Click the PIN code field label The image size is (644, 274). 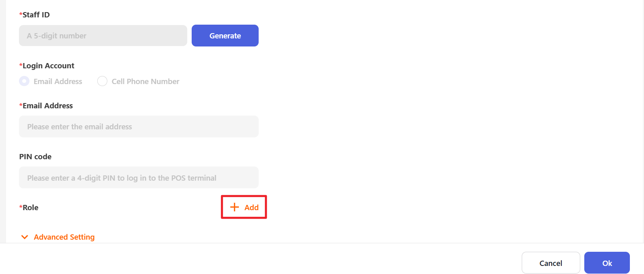pos(36,157)
